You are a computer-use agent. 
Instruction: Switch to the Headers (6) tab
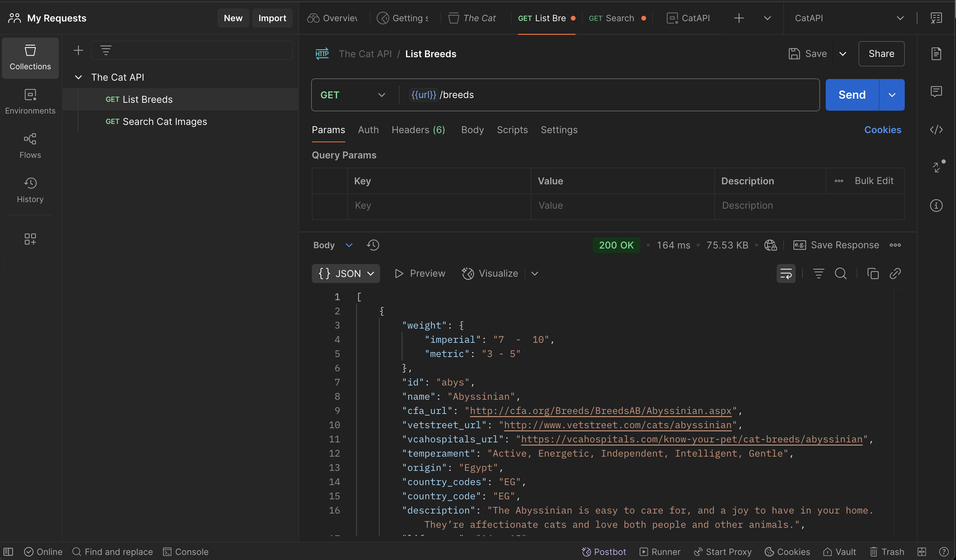[418, 130]
